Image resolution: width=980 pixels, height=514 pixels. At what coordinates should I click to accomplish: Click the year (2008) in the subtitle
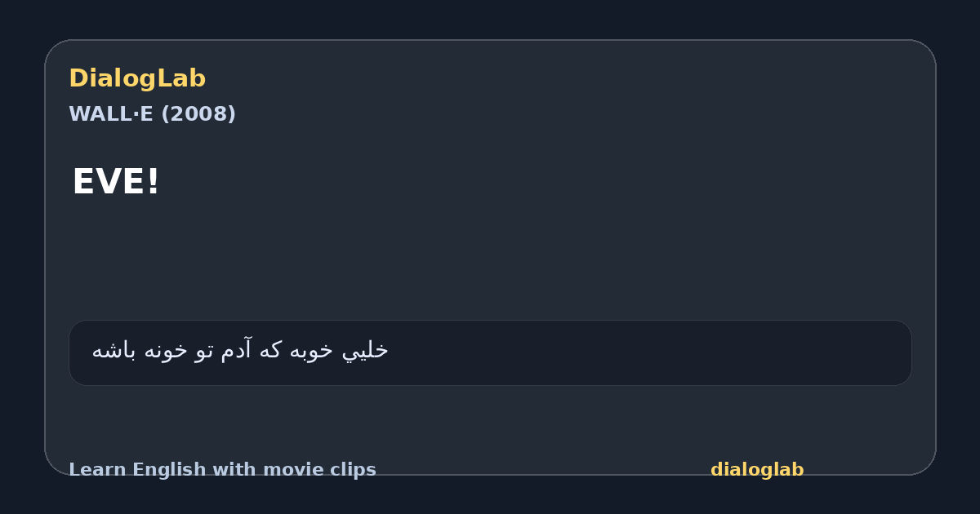click(x=198, y=114)
